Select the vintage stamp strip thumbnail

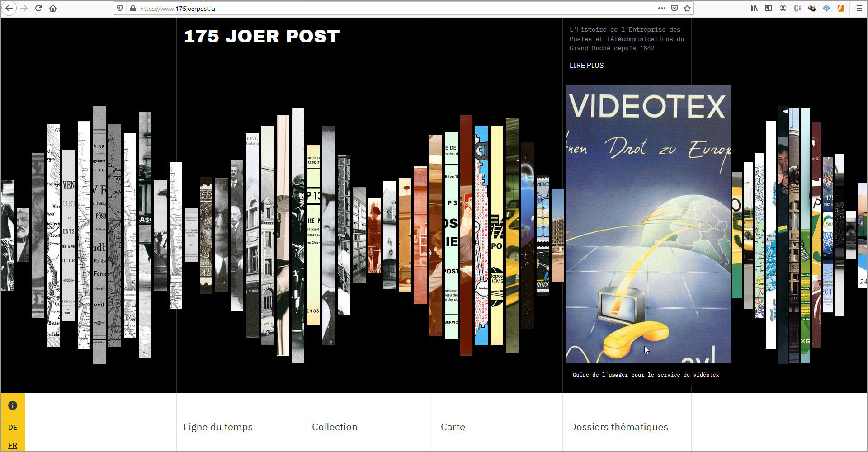pos(206,235)
